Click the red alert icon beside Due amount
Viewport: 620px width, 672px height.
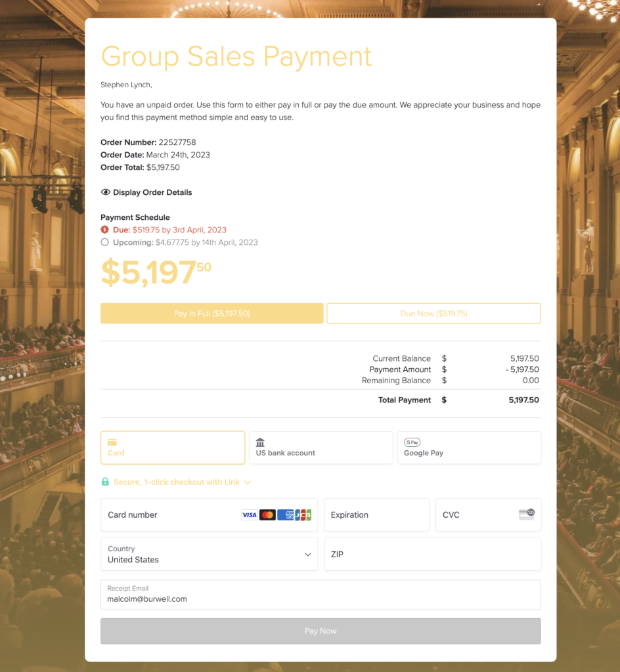coord(105,230)
